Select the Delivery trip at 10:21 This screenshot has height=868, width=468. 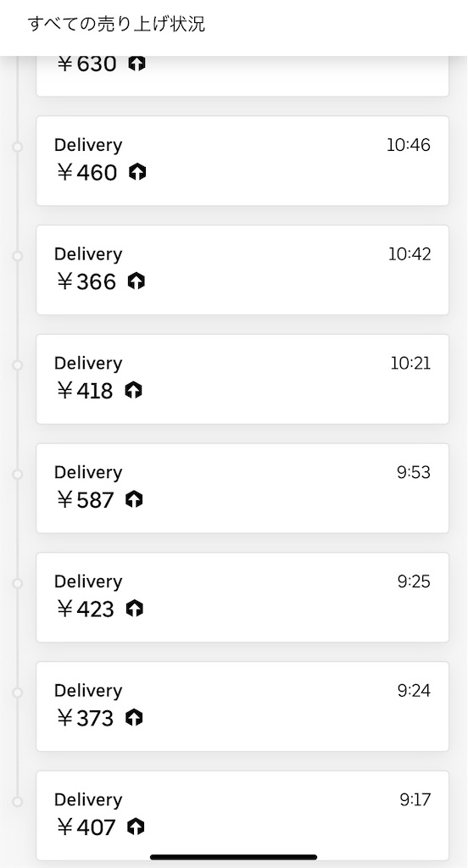point(242,379)
